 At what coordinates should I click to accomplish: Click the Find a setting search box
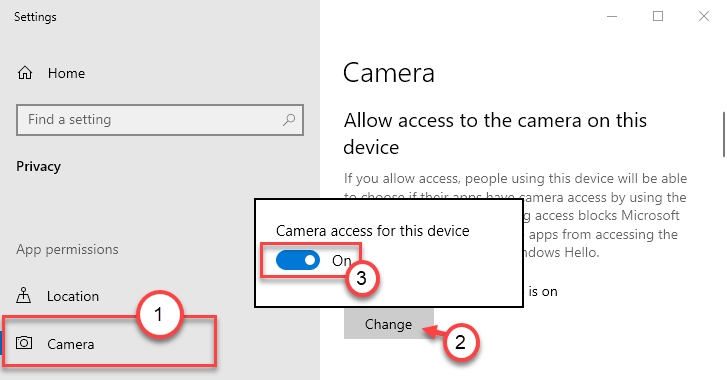tap(160, 120)
